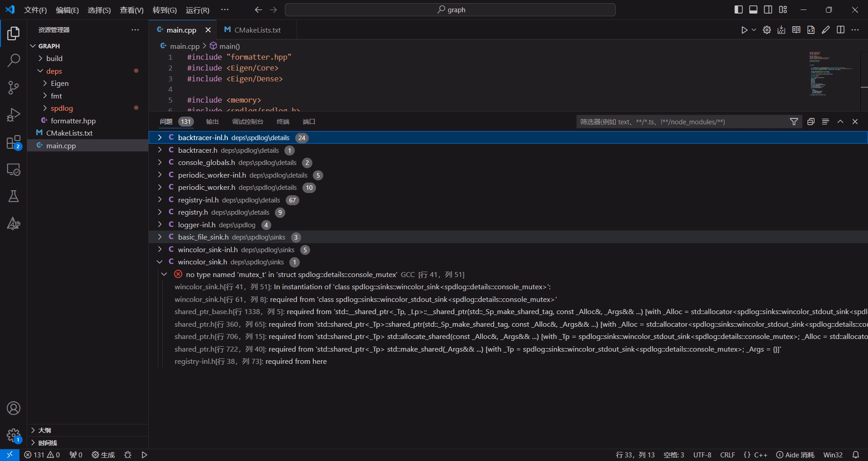Expand registry-inl.h problem group
868x461 pixels.
click(160, 200)
